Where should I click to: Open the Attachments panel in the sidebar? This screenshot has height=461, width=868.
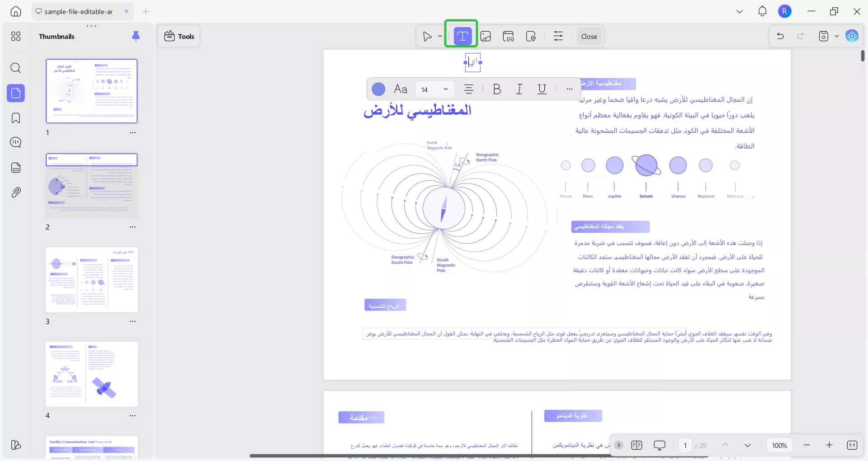[16, 192]
